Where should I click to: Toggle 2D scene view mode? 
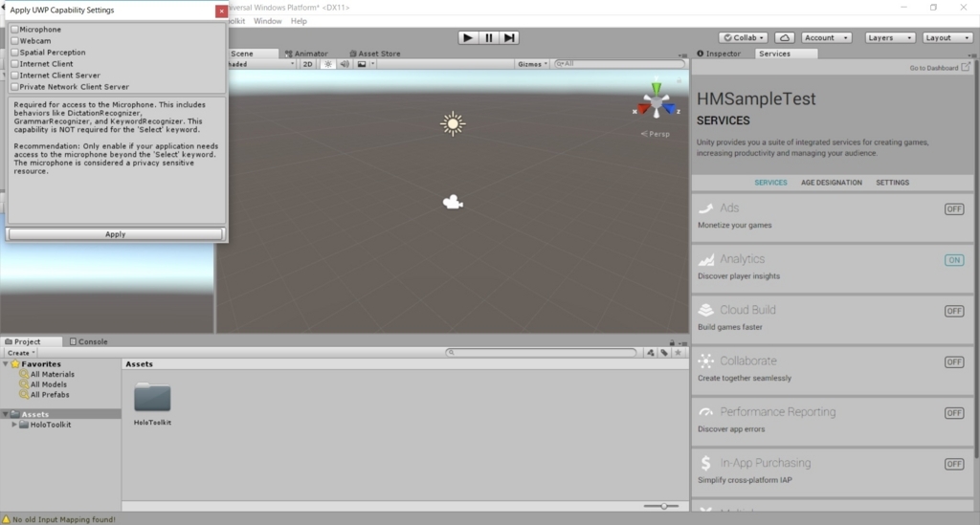[x=307, y=64]
